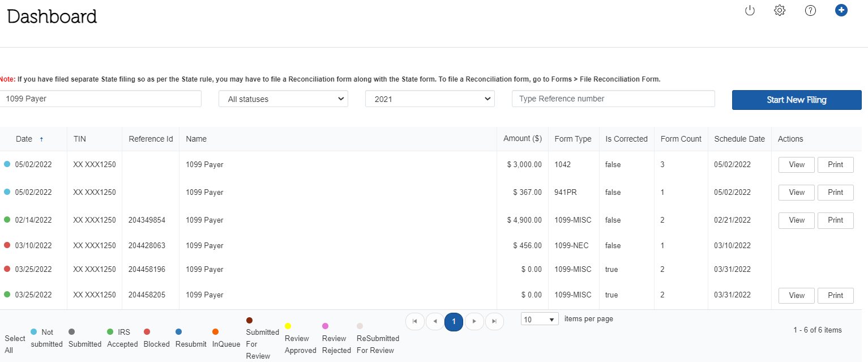Sort by the Date column header
Viewport: 868px width, 362px height.
[x=24, y=139]
